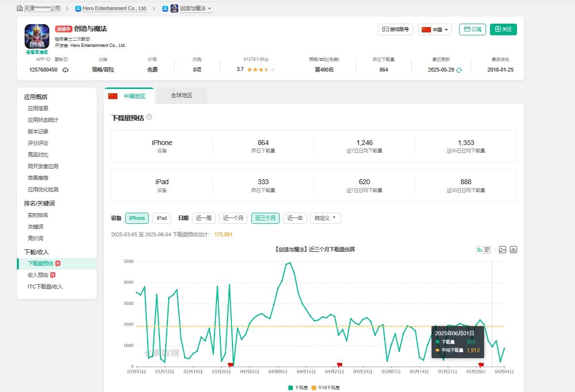Image resolution: width=575 pixels, height=392 pixels.
Task: Click the 第490名 ranking value
Action: pos(324,70)
